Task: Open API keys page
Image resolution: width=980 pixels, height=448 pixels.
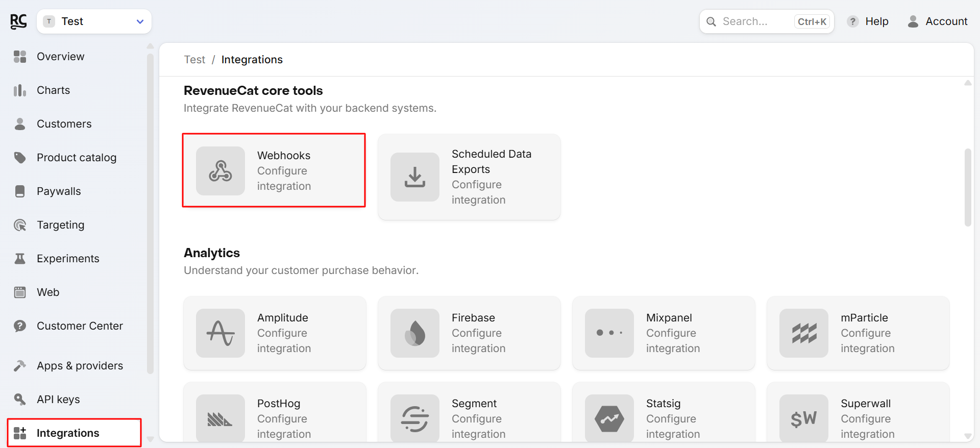Action: click(58, 400)
